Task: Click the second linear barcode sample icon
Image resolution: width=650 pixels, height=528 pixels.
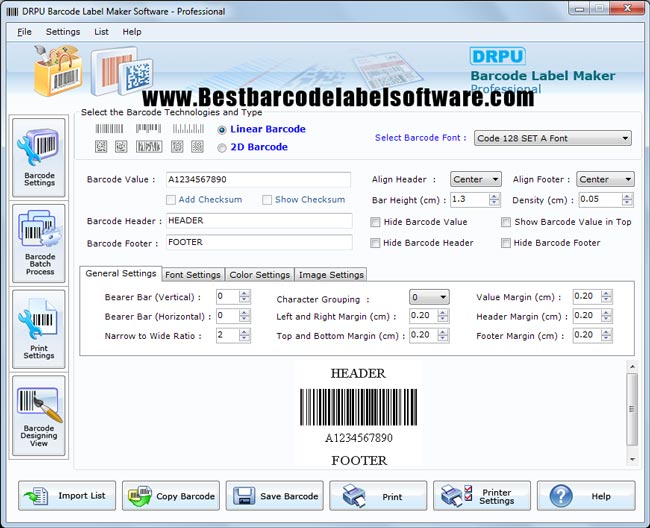Action: click(148, 128)
